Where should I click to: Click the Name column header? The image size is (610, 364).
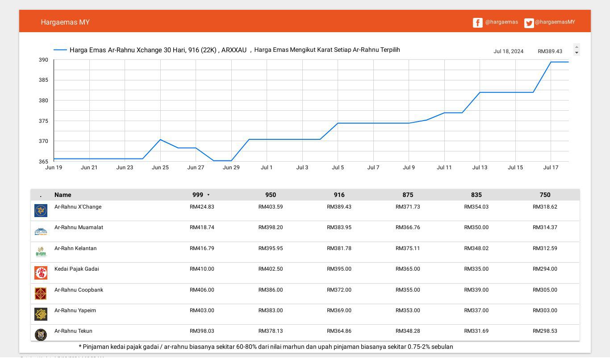tap(63, 195)
